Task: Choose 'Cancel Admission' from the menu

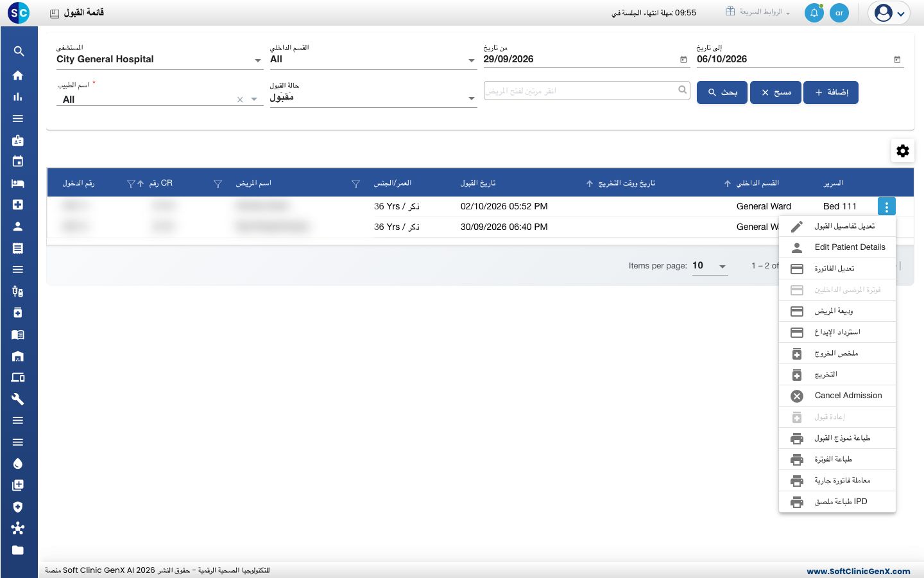Action: [837, 396]
